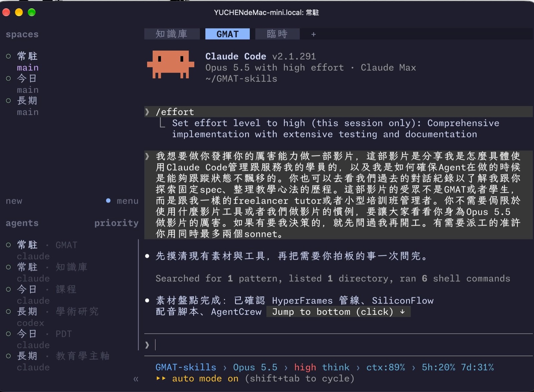
Task: Click ctx:89% in the status line
Action: tap(385, 367)
